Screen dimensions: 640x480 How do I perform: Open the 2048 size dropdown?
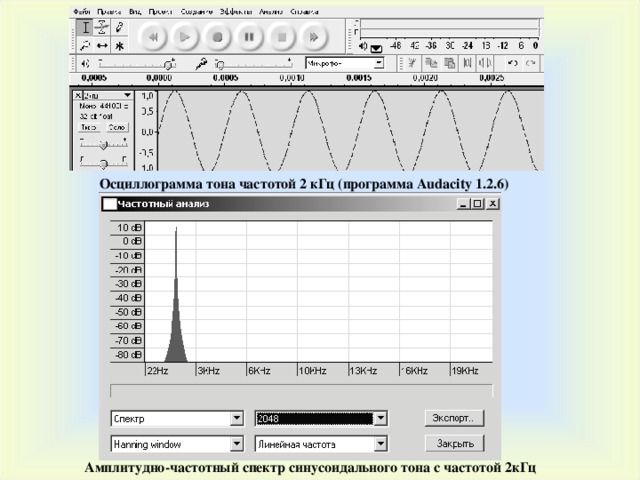pyautogui.click(x=321, y=418)
